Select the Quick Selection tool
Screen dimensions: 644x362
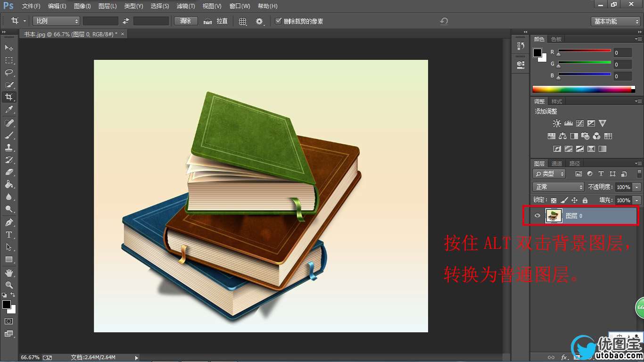[x=9, y=85]
